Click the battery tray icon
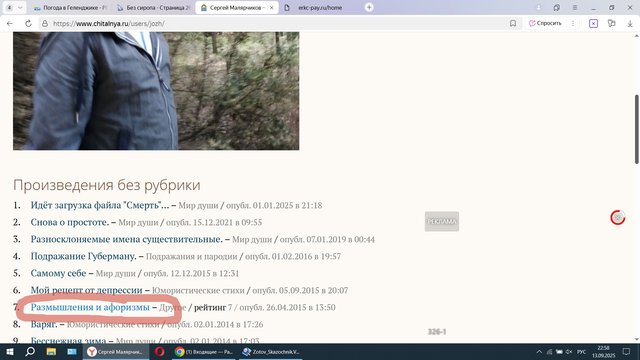640x360 pixels. [559, 352]
